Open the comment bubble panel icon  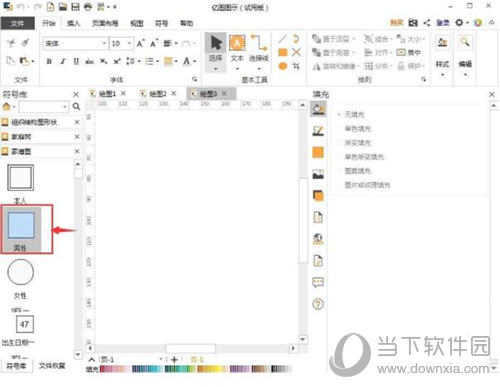point(318,282)
